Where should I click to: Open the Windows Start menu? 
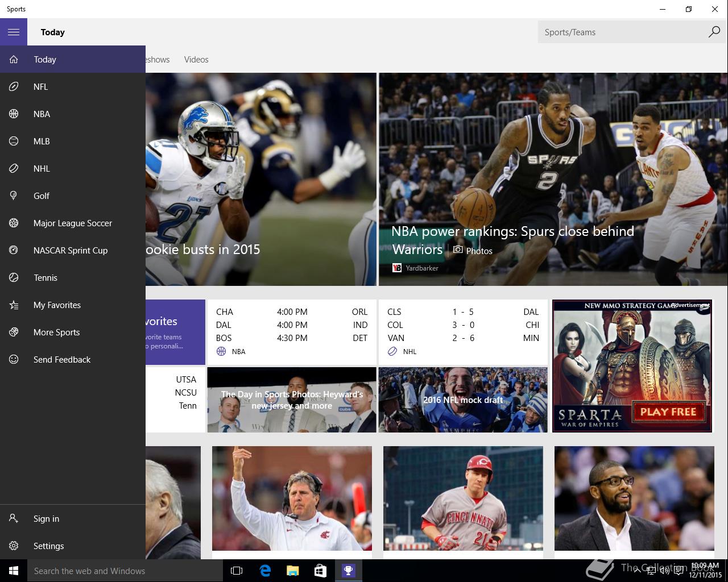click(14, 571)
